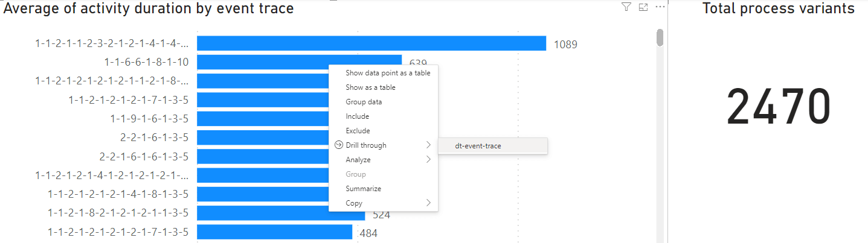
Task: Open focus mode for the chart
Action: coord(643,7)
